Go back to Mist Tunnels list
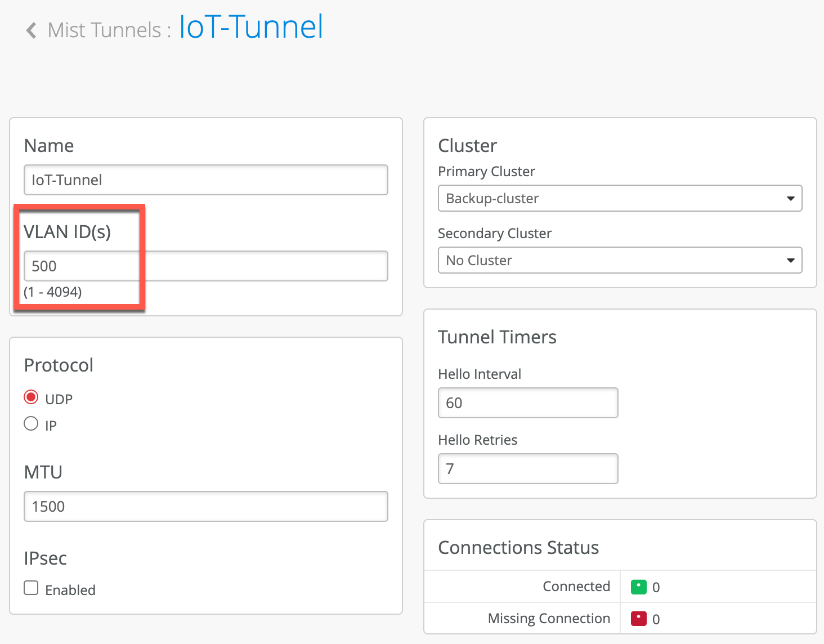The width and height of the screenshot is (824, 644). (105, 30)
